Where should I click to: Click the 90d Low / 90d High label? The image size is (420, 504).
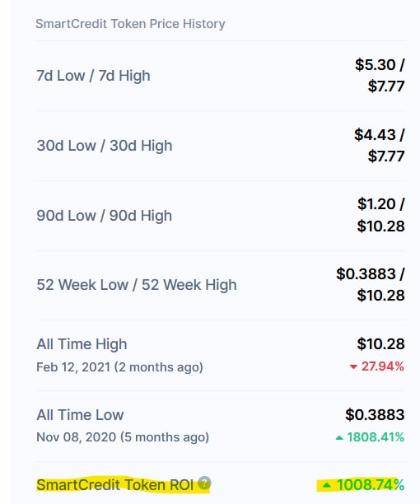point(104,216)
